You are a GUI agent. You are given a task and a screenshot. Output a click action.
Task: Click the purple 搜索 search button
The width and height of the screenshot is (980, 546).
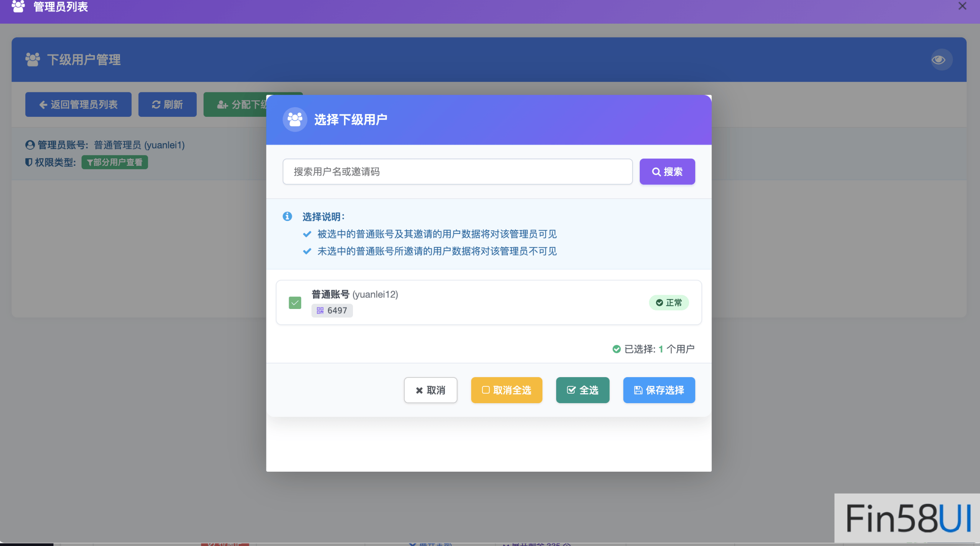click(667, 172)
